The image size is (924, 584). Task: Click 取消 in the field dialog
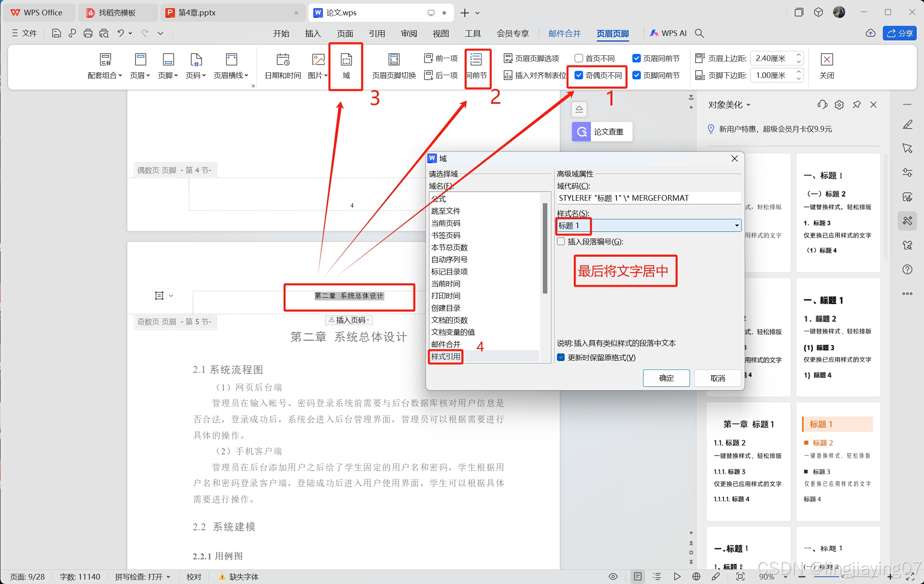click(717, 378)
